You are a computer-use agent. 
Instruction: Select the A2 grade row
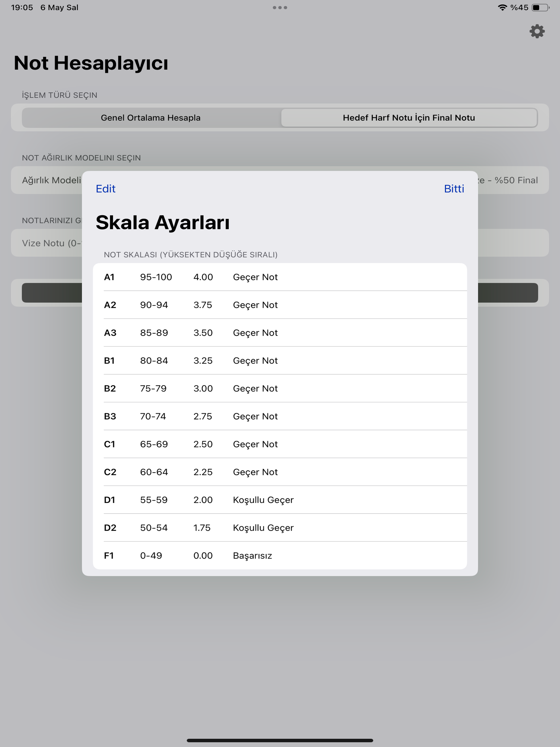(x=280, y=305)
